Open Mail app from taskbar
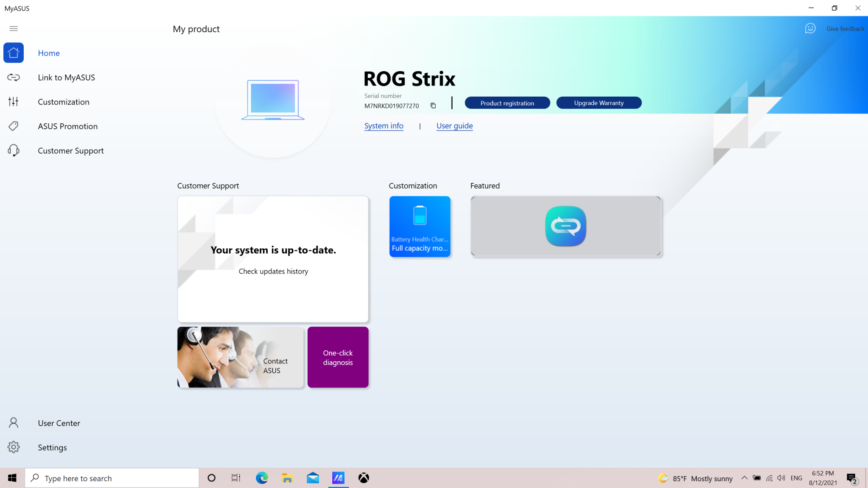 coord(313,478)
